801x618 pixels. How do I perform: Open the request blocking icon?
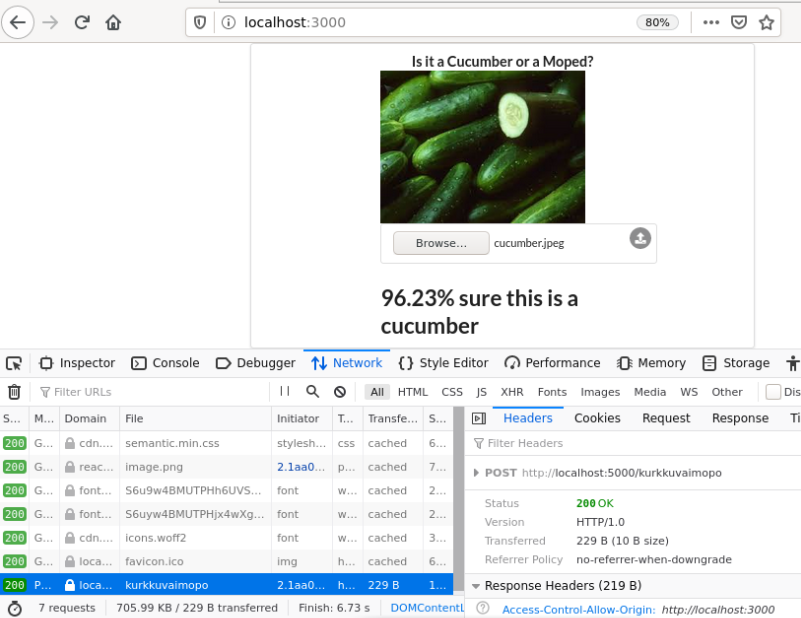click(340, 392)
